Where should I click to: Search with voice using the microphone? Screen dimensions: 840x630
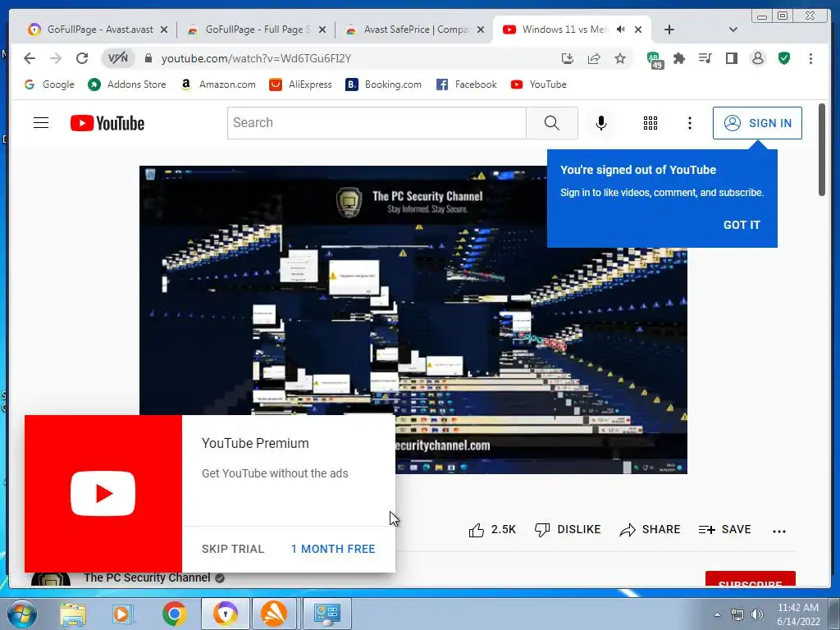point(601,123)
